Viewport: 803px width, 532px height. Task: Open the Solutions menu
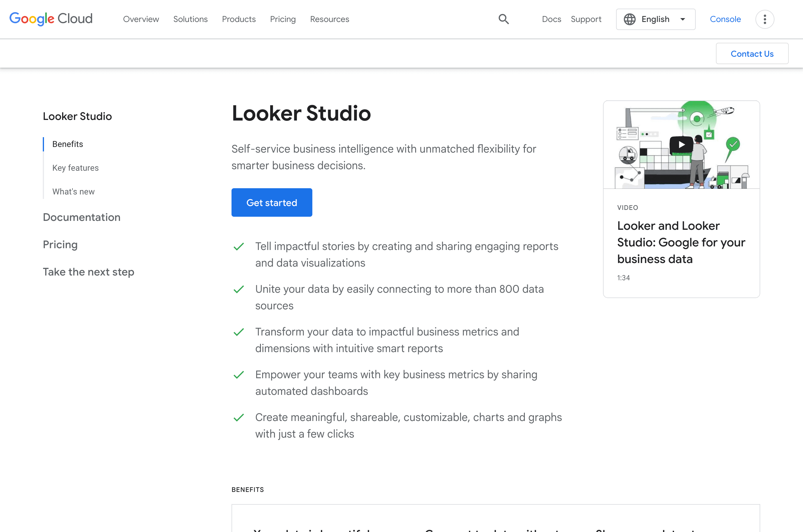tap(190, 19)
